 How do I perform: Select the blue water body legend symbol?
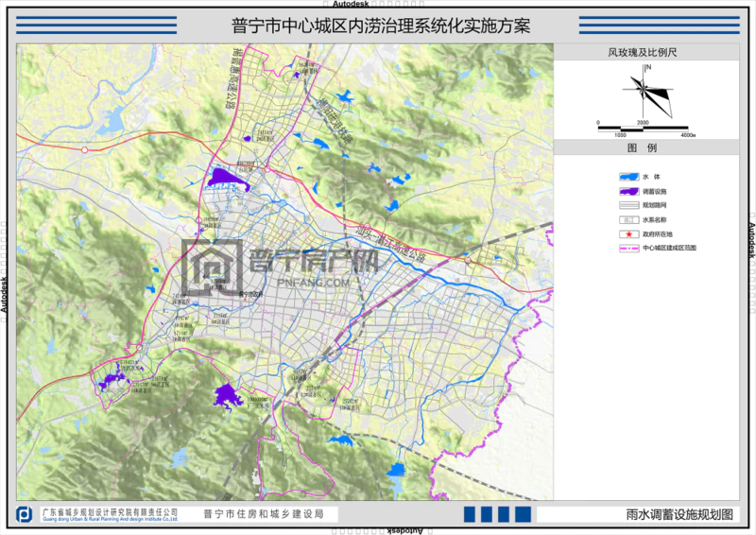pyautogui.click(x=627, y=177)
